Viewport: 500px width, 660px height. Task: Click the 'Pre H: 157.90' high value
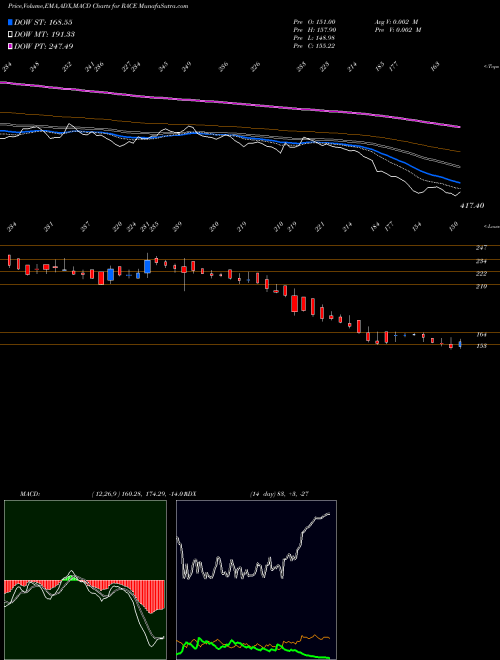[x=314, y=30]
